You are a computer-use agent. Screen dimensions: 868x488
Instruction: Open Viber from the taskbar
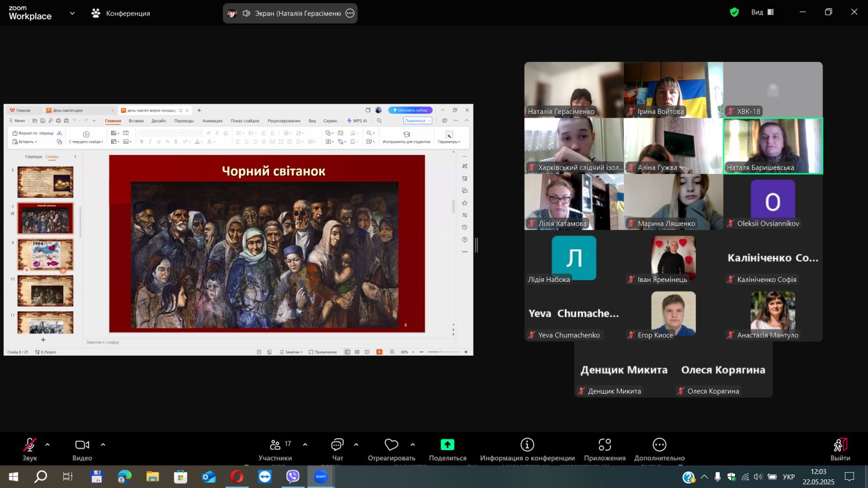(293, 477)
